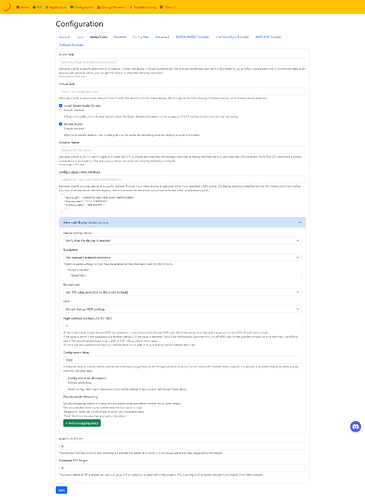365x500 pixels.
Task: Click the output name display ID field
Action: [182, 179]
